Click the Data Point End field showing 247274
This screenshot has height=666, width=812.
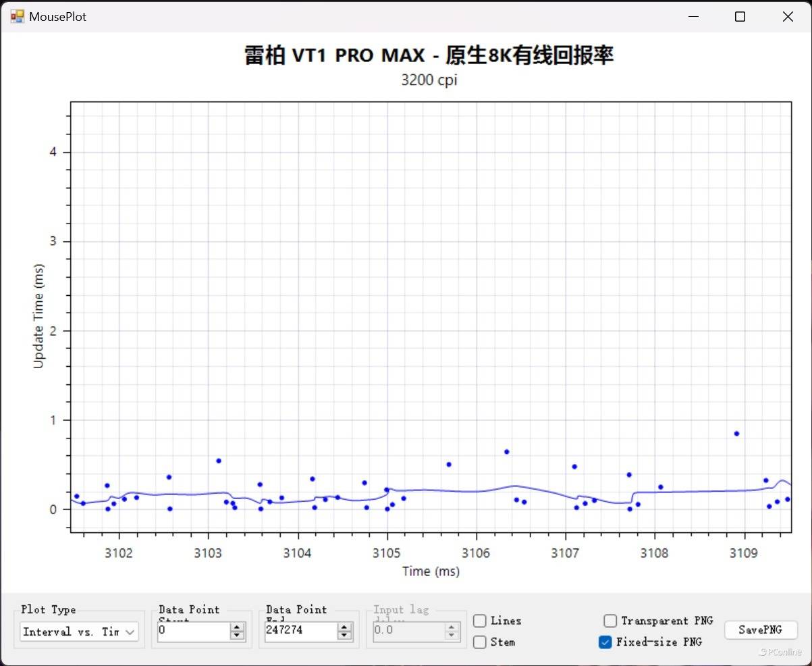pos(300,631)
